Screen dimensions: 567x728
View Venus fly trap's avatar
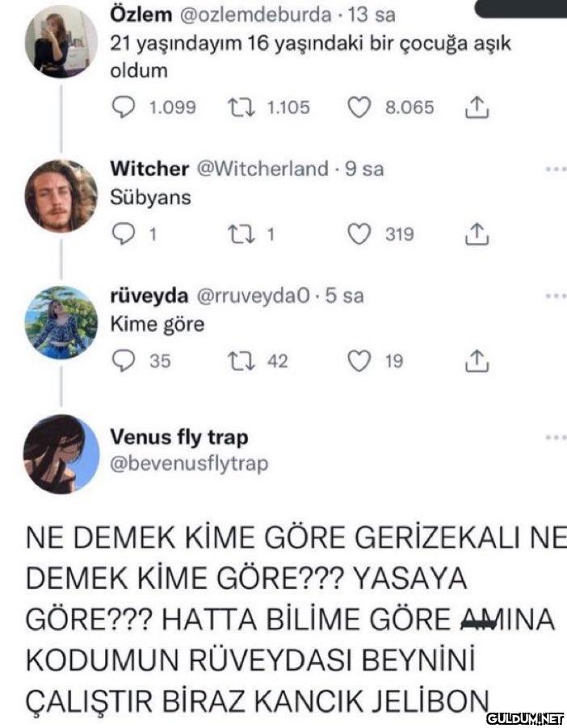click(x=61, y=454)
